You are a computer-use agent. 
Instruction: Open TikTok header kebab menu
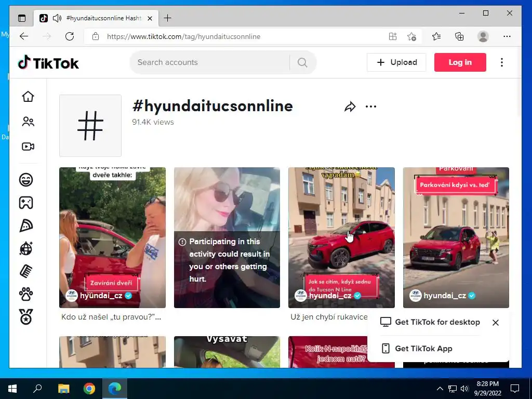[502, 62]
